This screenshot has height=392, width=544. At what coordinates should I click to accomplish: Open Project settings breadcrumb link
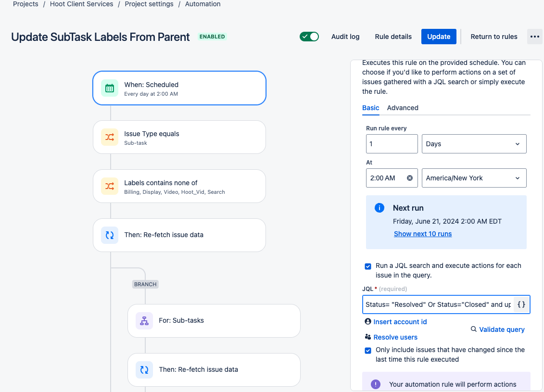pos(149,4)
